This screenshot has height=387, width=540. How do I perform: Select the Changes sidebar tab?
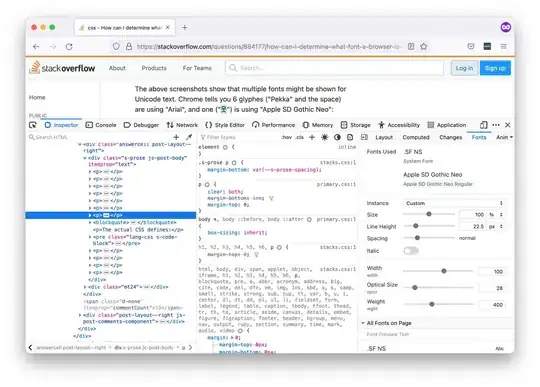tap(450, 137)
